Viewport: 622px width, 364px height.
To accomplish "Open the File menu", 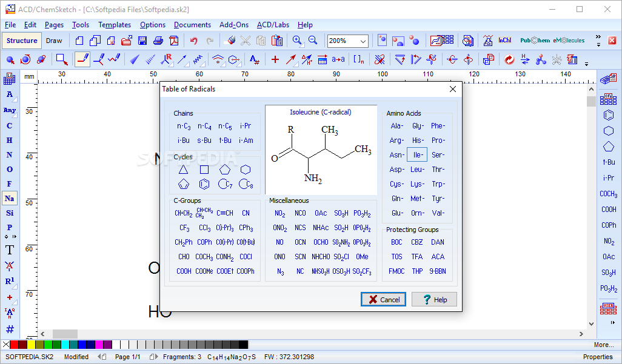I will click(10, 25).
